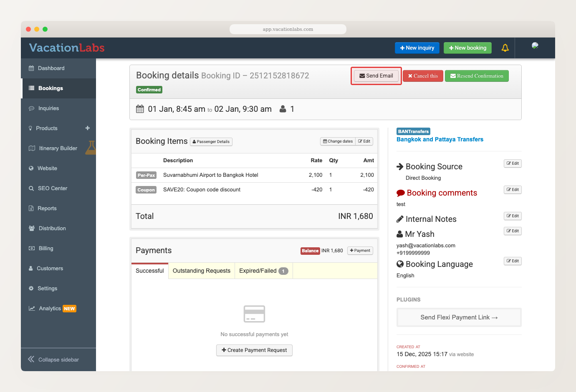
Task: Edit the Booking comments
Action: pyautogui.click(x=513, y=190)
